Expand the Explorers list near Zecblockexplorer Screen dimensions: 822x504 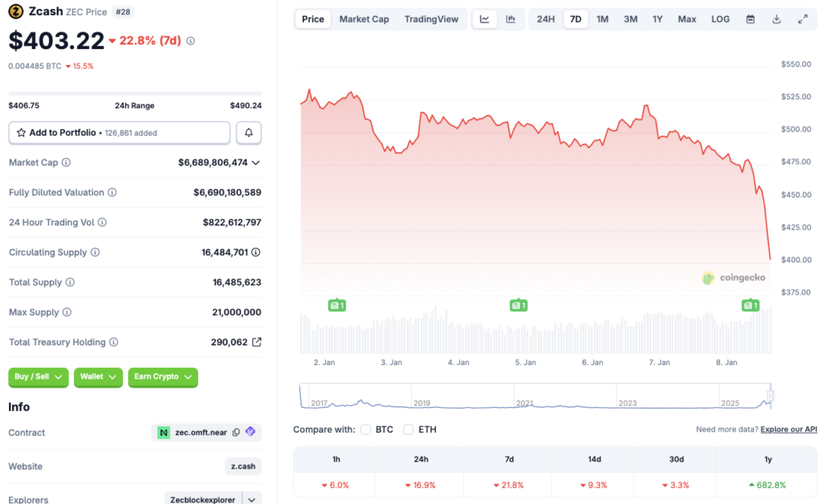[250, 498]
